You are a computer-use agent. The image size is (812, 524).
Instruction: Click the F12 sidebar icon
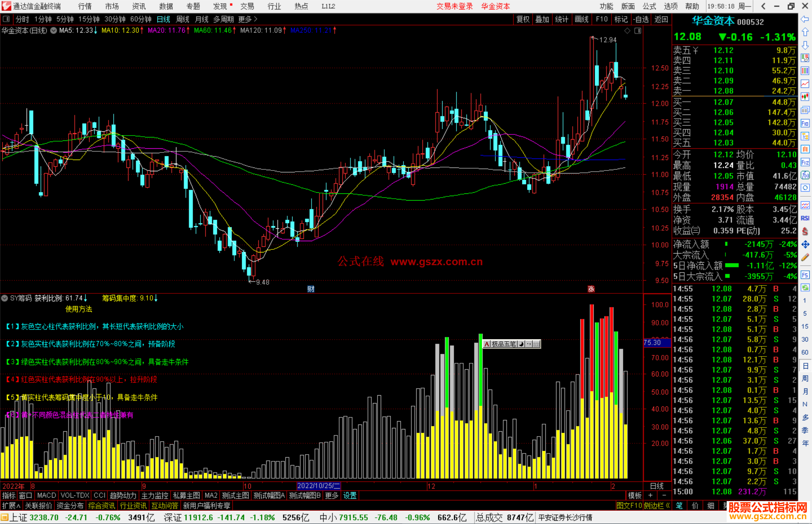[805, 162]
